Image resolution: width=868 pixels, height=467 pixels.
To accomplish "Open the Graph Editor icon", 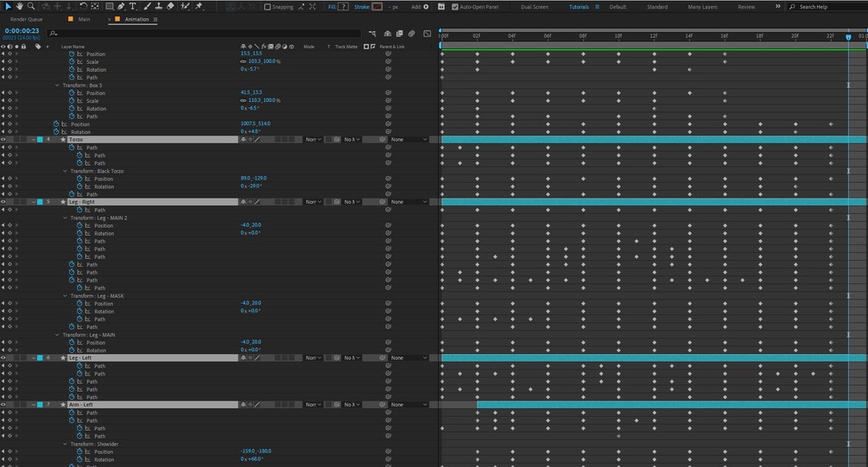I will (428, 34).
